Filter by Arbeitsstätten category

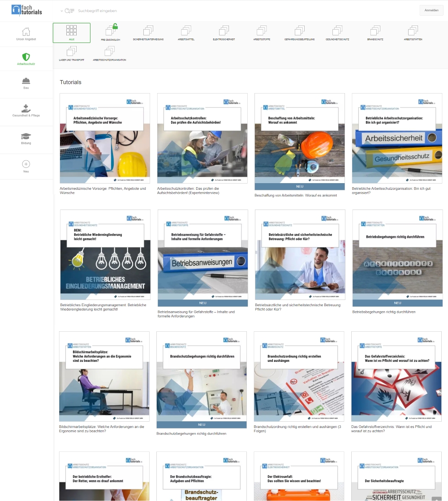coord(413,33)
